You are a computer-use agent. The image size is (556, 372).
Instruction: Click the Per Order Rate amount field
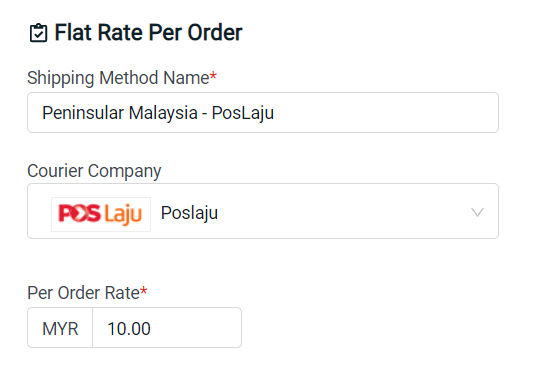pyautogui.click(x=167, y=328)
